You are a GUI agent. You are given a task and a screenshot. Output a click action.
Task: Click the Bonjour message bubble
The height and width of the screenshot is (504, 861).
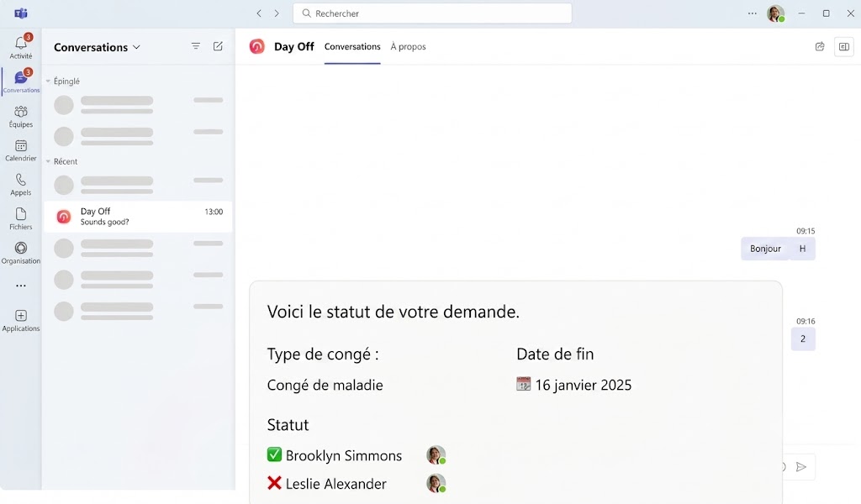(x=765, y=249)
